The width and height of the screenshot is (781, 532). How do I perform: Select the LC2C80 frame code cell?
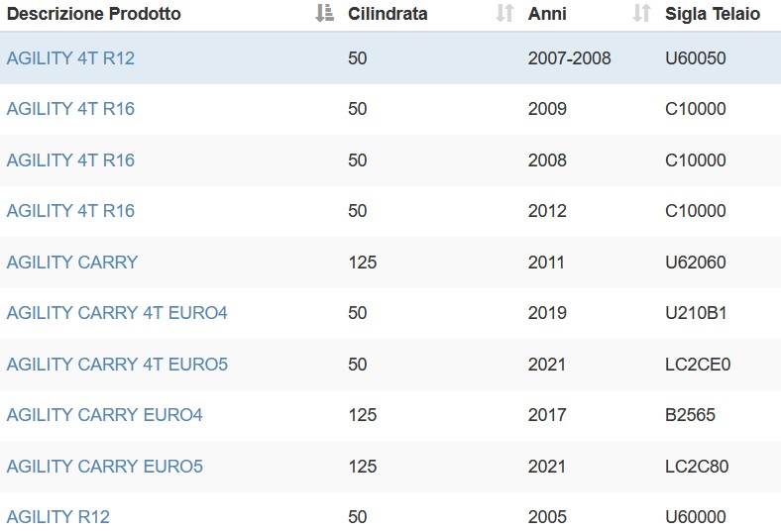click(x=697, y=467)
